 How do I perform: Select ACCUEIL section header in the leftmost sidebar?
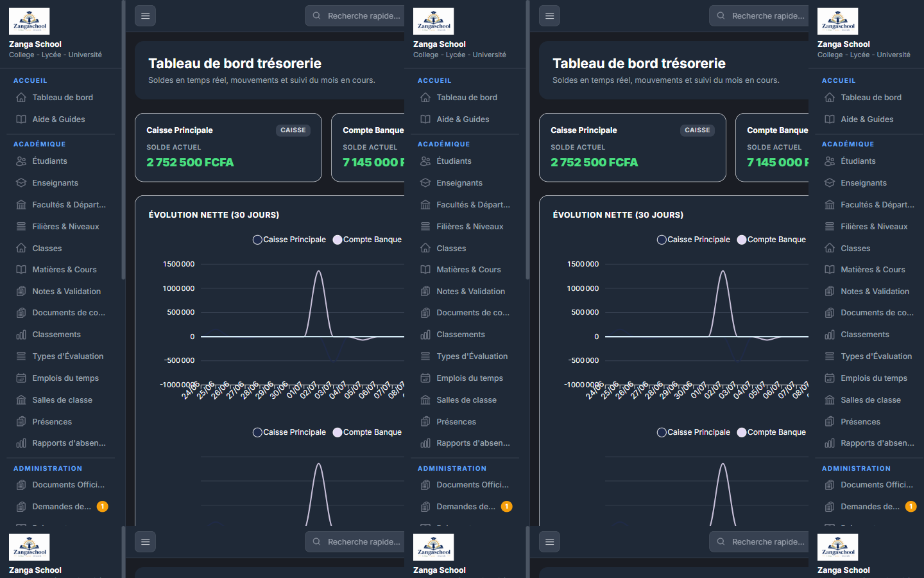pyautogui.click(x=30, y=81)
